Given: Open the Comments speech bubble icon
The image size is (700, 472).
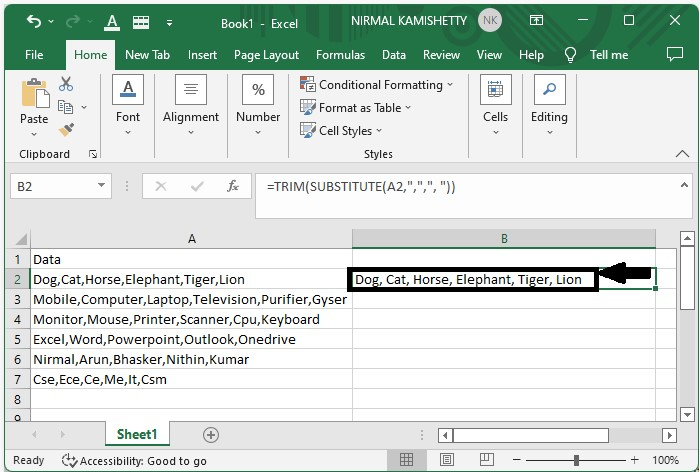Looking at the screenshot, I should tap(675, 54).
